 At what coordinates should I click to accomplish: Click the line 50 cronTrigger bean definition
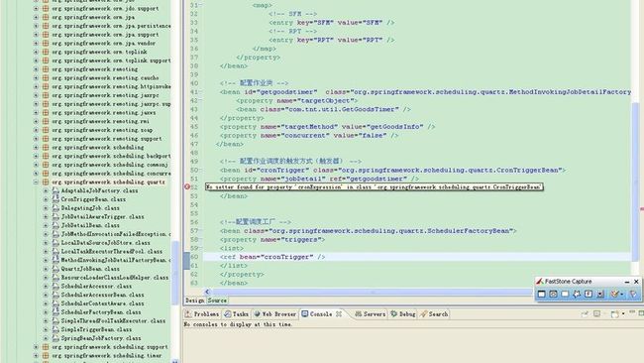point(392,170)
